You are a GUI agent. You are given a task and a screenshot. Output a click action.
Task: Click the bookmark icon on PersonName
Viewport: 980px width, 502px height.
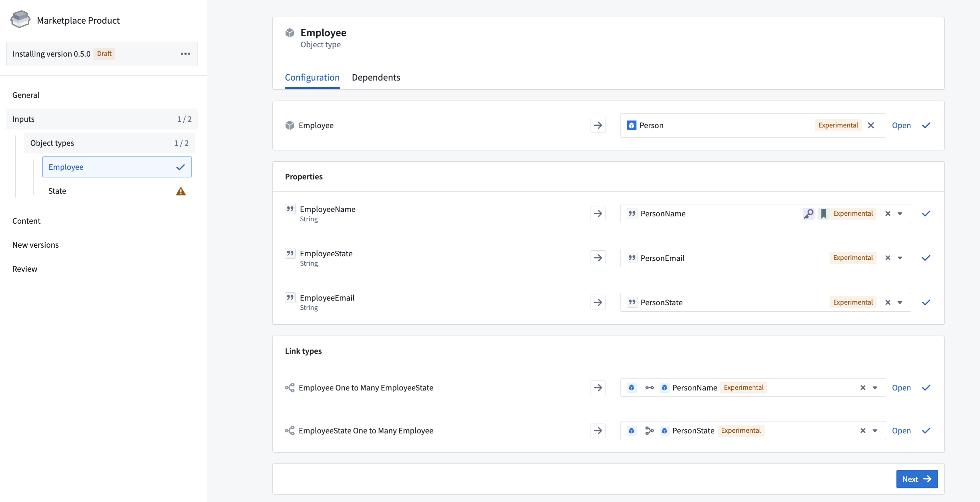tap(823, 213)
